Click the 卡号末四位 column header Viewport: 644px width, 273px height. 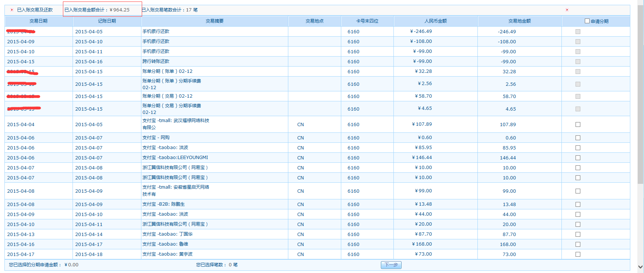click(x=367, y=21)
